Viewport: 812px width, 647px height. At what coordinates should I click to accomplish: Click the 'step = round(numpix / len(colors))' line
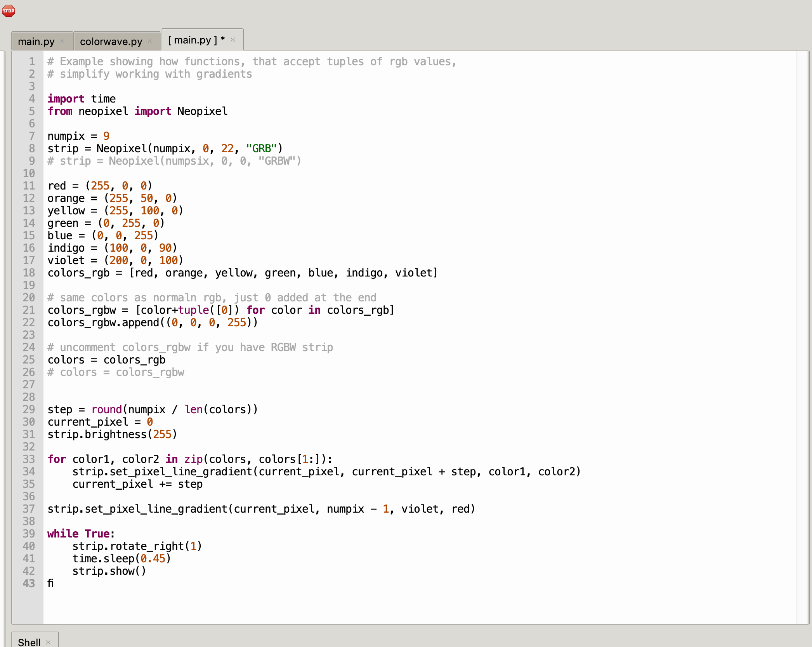pos(153,409)
